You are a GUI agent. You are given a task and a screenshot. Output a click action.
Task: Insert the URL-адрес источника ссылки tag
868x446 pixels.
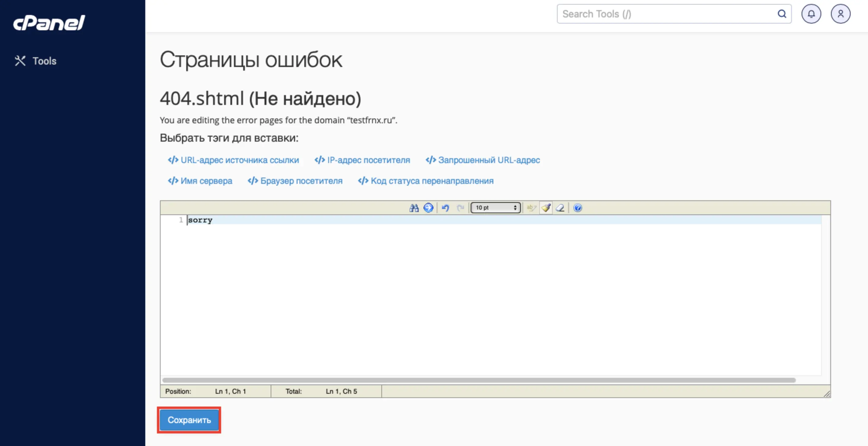coord(233,160)
